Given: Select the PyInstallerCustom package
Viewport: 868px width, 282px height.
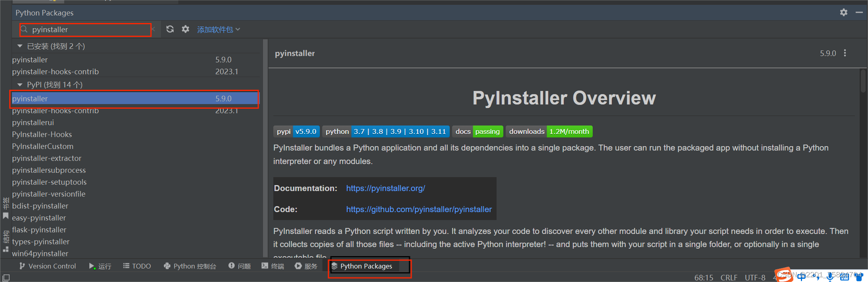Looking at the screenshot, I should tap(135, 146).
